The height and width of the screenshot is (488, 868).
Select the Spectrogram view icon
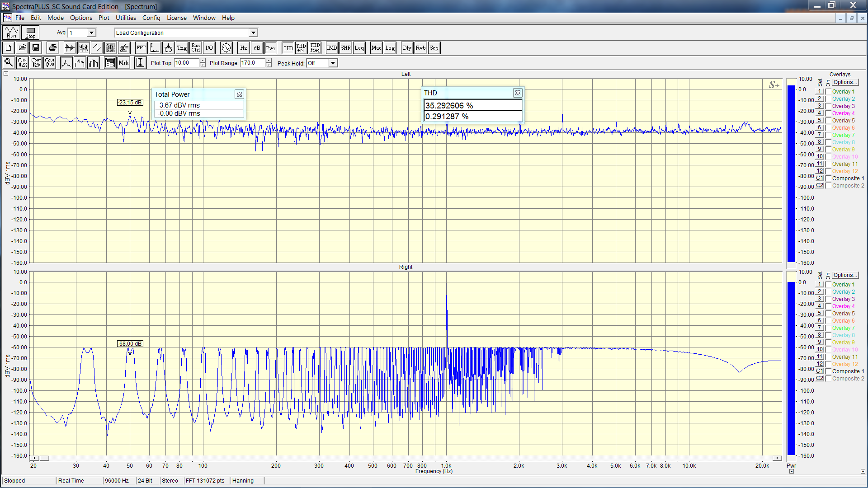pyautogui.click(x=110, y=48)
